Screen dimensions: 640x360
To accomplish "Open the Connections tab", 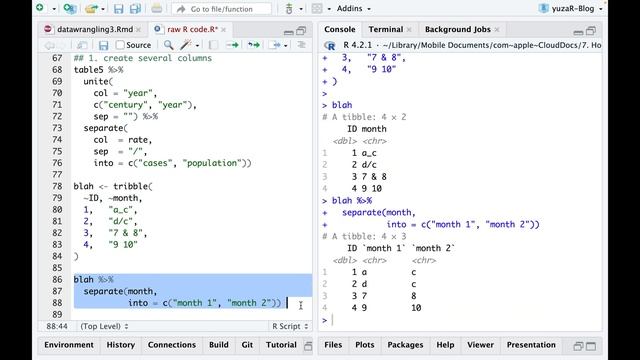I will pos(172,345).
